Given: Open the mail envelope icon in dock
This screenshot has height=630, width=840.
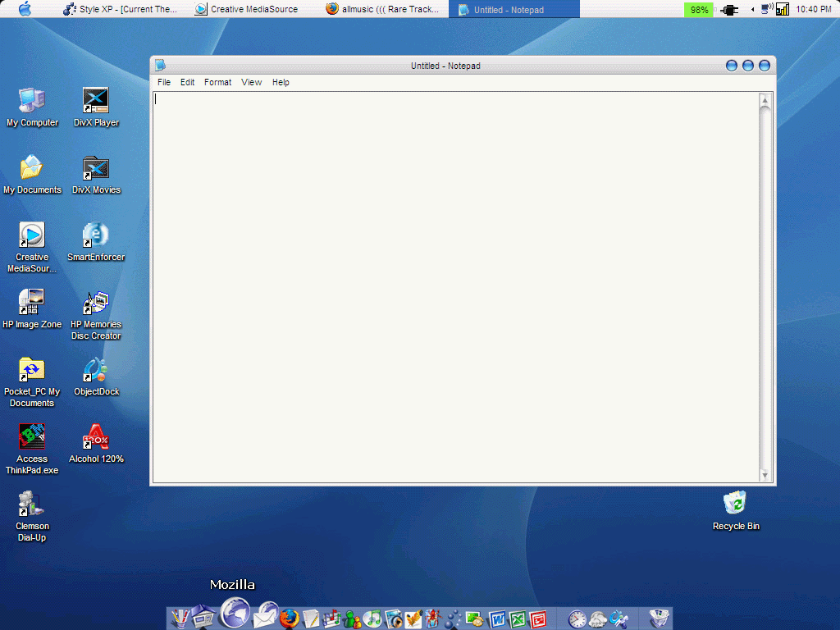Looking at the screenshot, I should (265, 615).
